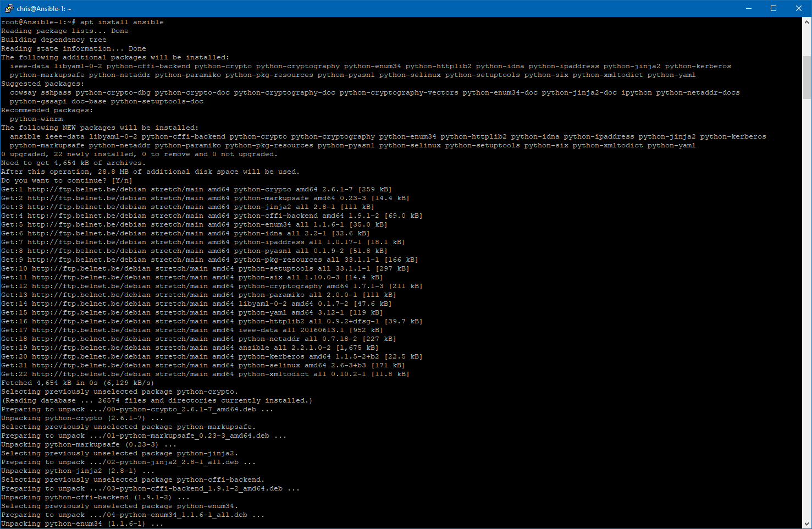The height and width of the screenshot is (529, 812).
Task: Click the Get:10 python-setuptools download line
Action: (x=206, y=268)
